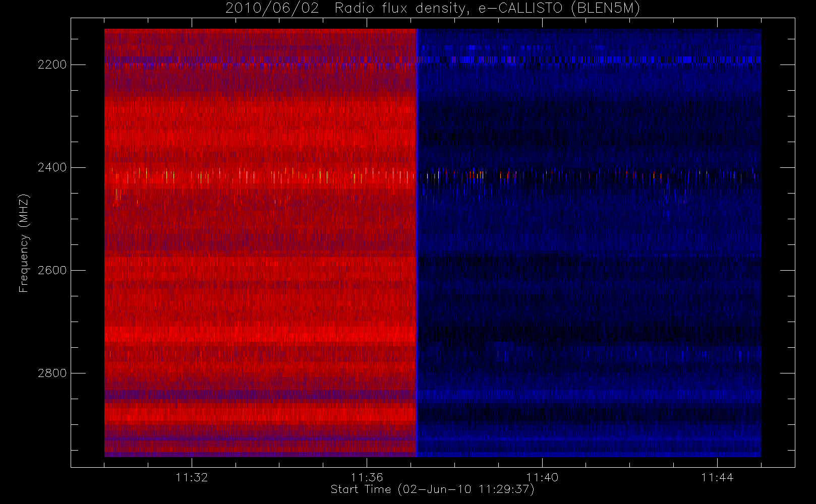Click the Frequency (MHZ) axis title
The height and width of the screenshot is (504, 816).
click(24, 243)
